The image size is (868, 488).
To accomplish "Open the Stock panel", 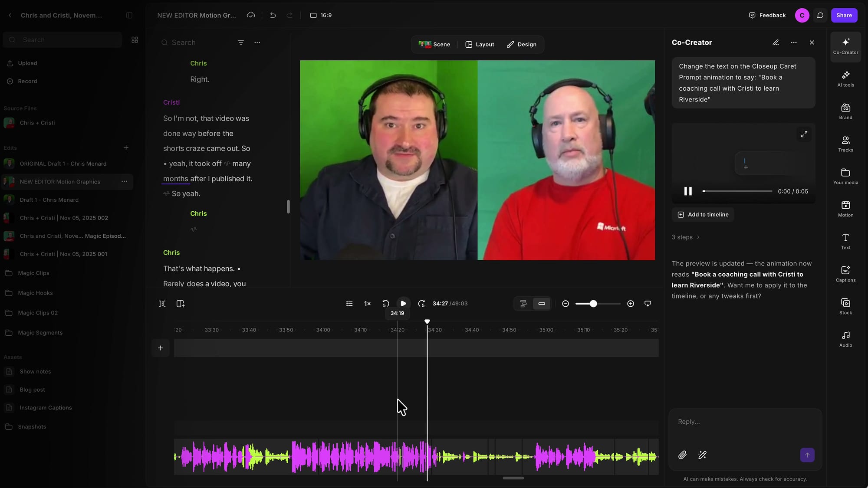I will pos(845,307).
